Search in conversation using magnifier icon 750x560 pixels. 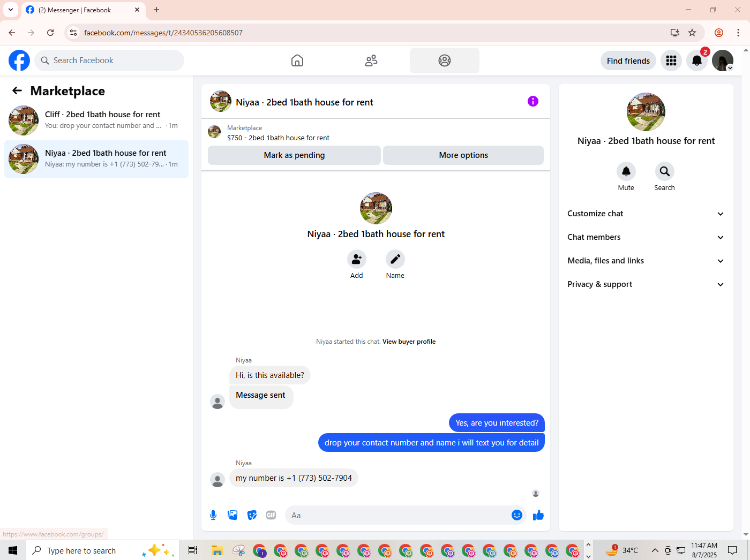[x=665, y=171]
